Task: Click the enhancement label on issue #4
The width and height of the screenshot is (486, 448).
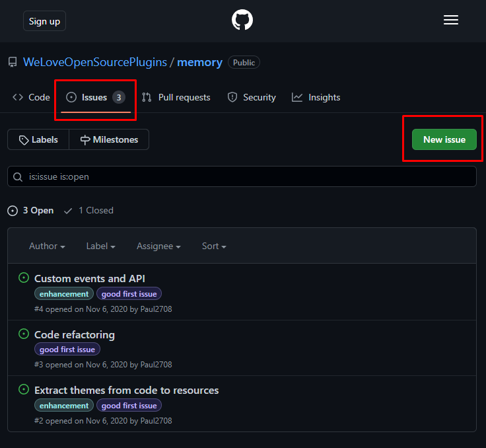Action: click(x=64, y=294)
